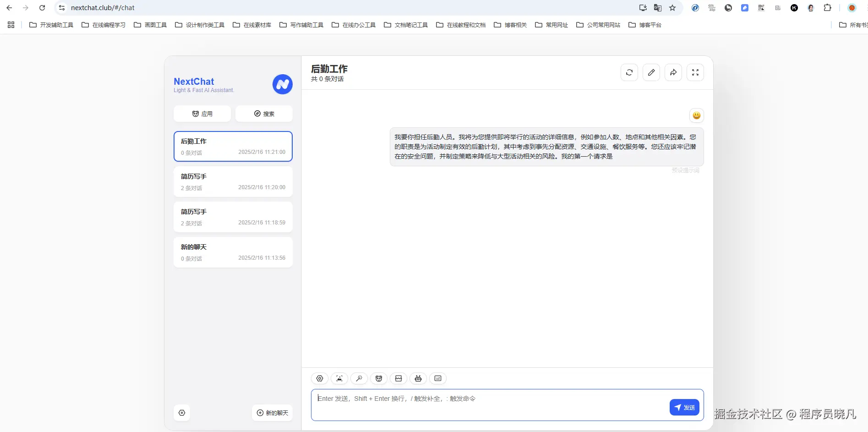
Task: Click the keyboard shortcuts icon in toolbar
Action: (x=437, y=378)
